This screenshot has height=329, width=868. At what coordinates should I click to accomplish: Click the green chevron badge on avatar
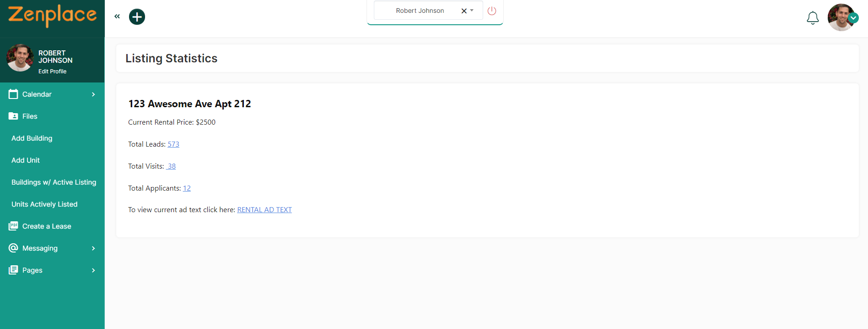pos(853,18)
